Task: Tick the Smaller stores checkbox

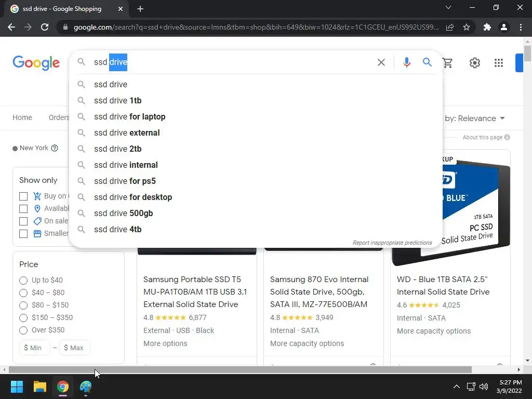Action: pos(23,234)
